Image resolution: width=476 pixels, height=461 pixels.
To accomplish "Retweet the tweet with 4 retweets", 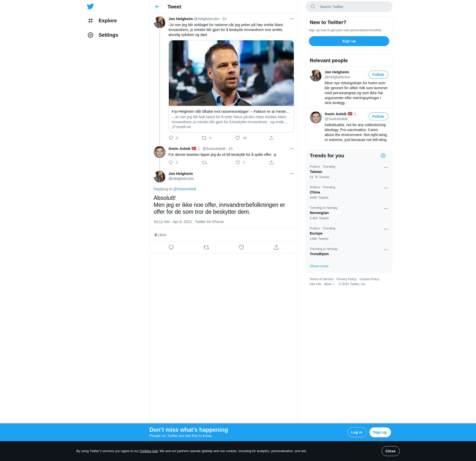I will click(204, 138).
